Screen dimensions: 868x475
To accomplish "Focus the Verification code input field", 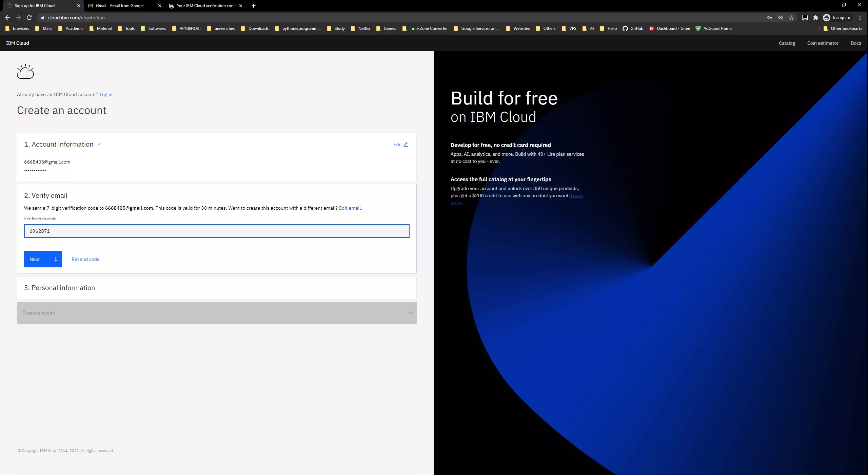I will [217, 231].
